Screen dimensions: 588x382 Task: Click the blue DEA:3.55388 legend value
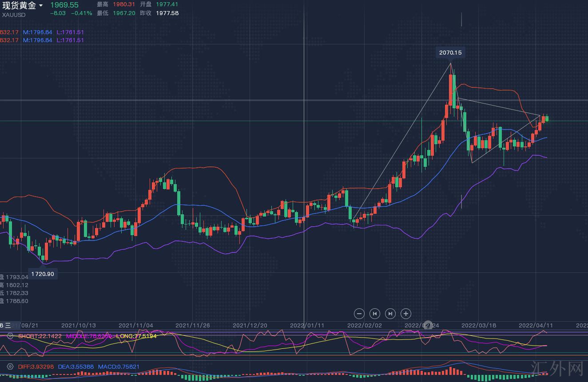point(76,367)
